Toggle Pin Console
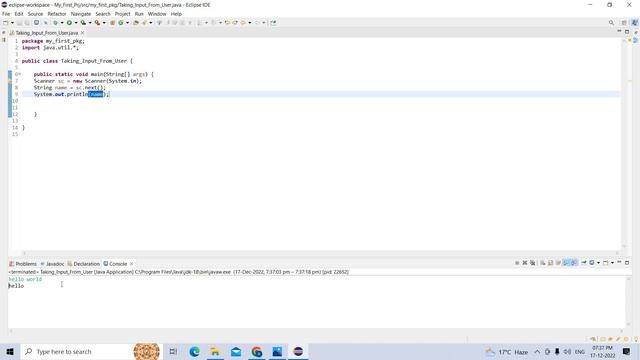640x360 pixels. coord(584,263)
